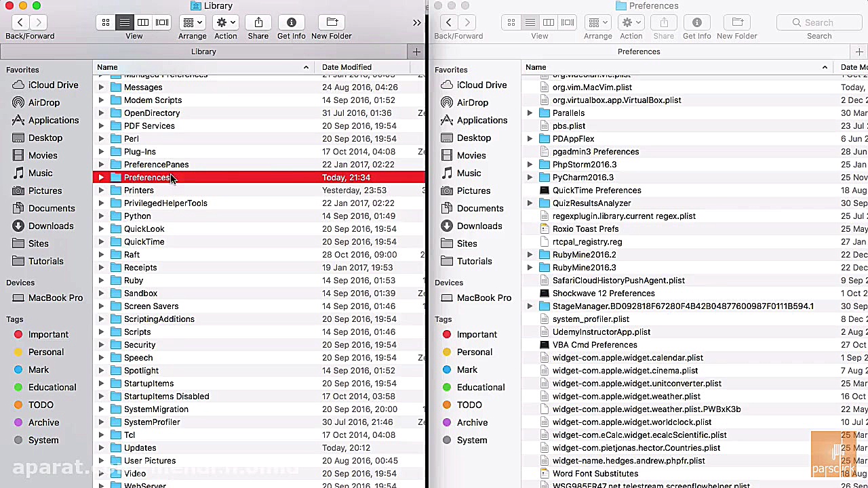
Task: Switch Preferences window to Cover Flow view
Action: click(x=568, y=22)
